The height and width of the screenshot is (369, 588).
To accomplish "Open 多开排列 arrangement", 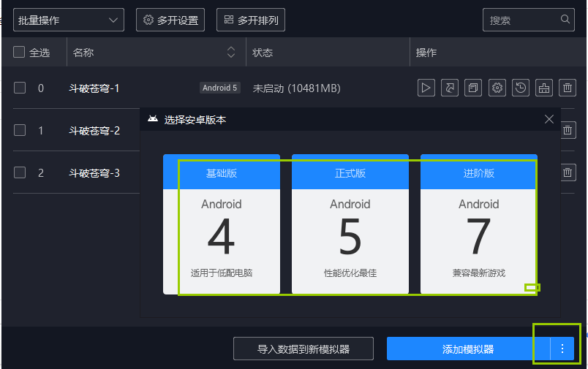I will point(251,20).
